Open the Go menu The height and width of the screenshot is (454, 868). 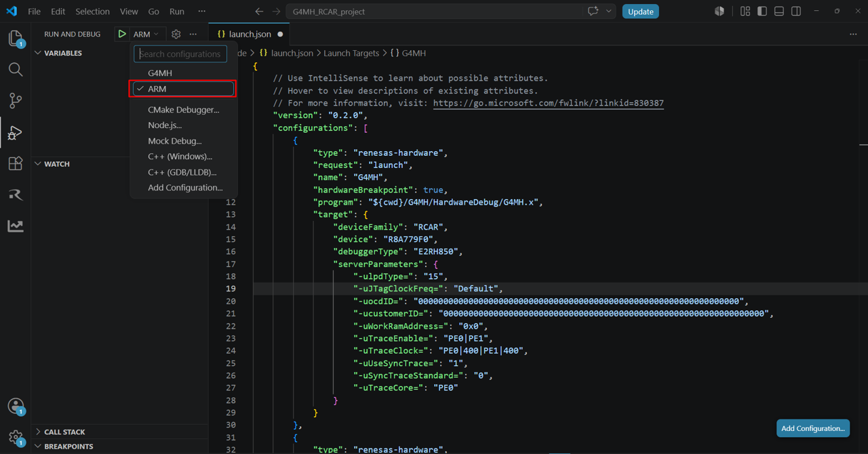(x=154, y=12)
